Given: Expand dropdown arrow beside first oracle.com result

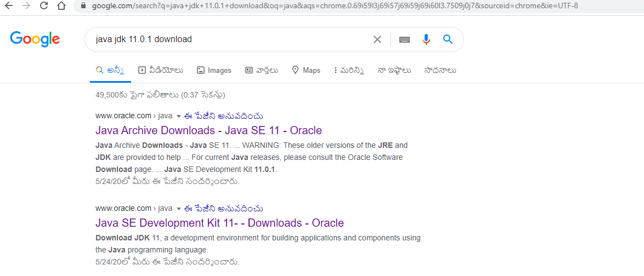Looking at the screenshot, I should pos(178,116).
